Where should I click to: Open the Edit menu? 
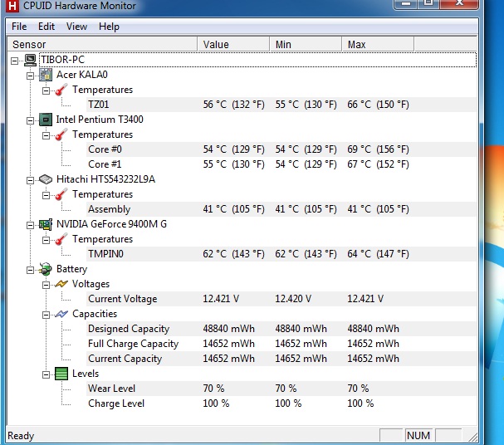(x=46, y=27)
